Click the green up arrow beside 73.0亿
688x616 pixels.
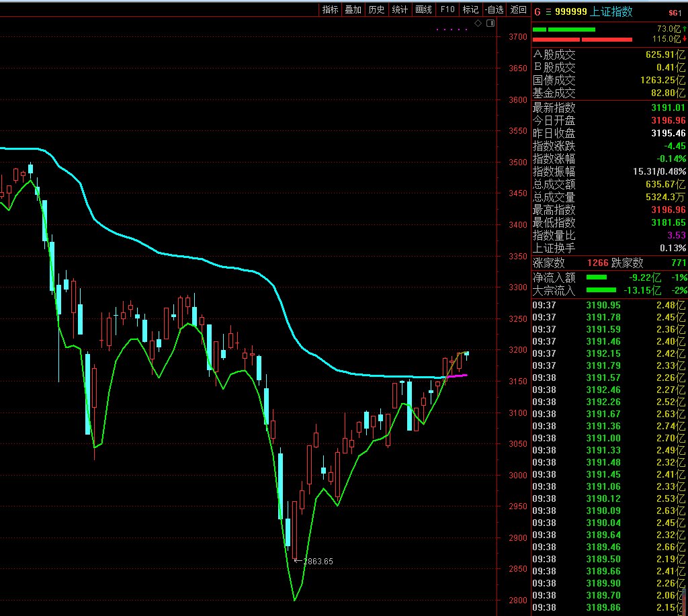[685, 29]
